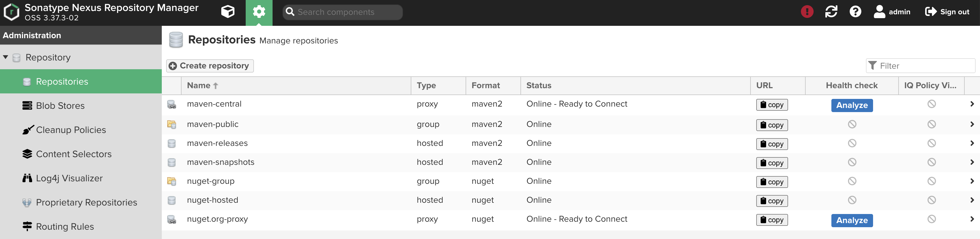This screenshot has height=239, width=980.
Task: Click nuget.org-proxy repository icon
Action: (x=172, y=219)
